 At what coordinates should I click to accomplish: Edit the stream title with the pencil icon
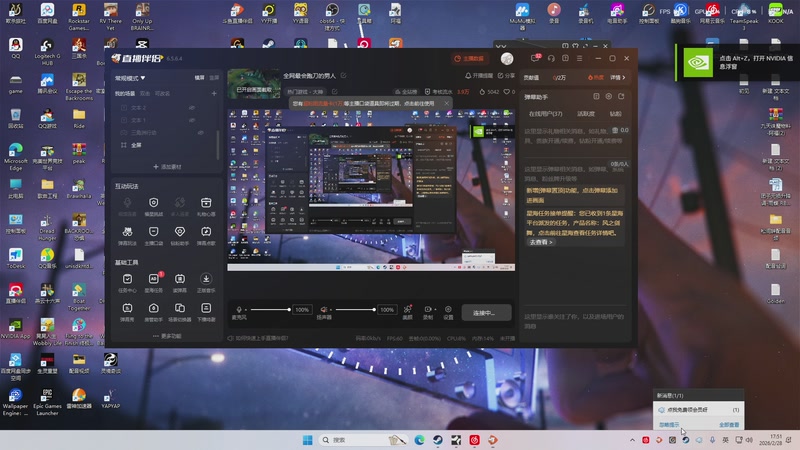343,76
